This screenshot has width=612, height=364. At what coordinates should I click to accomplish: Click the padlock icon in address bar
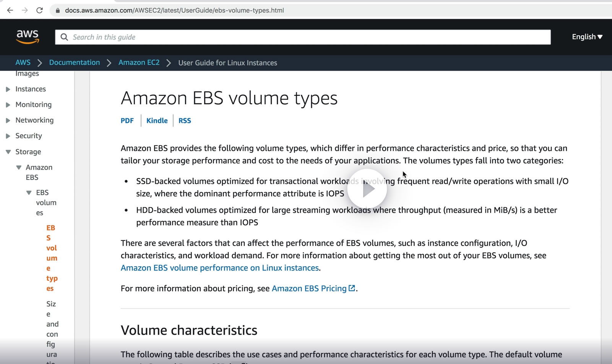[58, 10]
